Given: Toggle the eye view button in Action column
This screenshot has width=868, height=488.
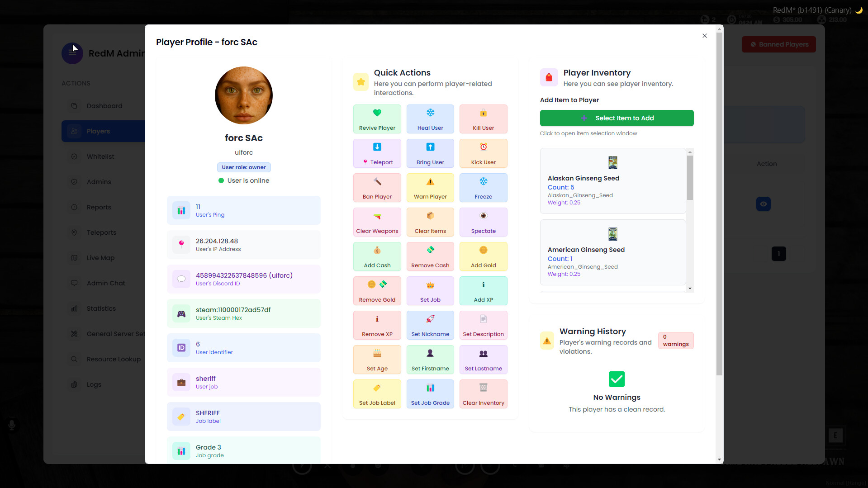Looking at the screenshot, I should click(x=764, y=204).
